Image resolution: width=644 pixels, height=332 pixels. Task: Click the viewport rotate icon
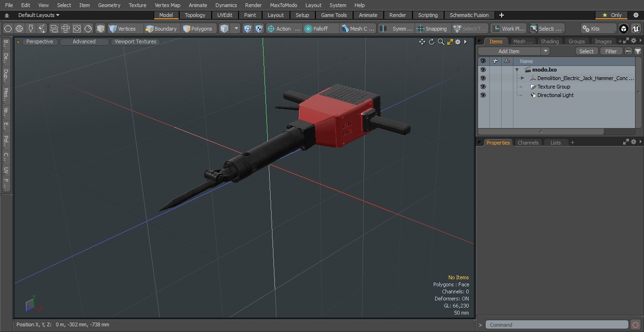click(431, 42)
